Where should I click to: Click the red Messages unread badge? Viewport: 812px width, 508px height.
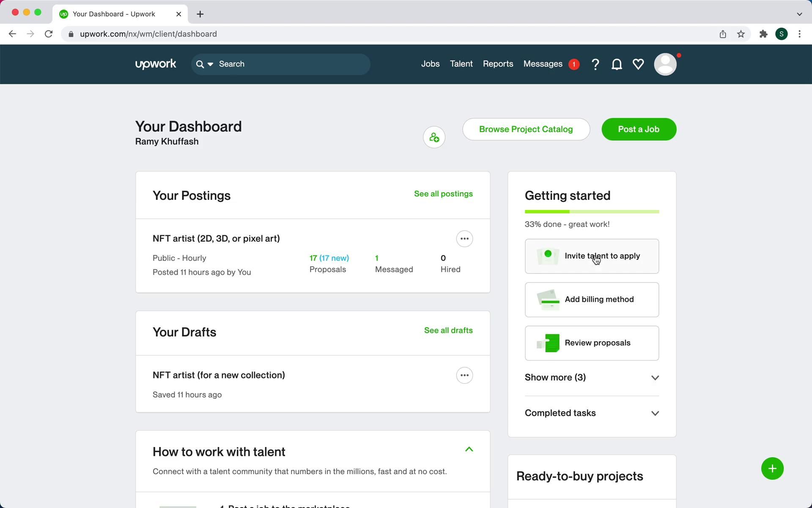pyautogui.click(x=574, y=64)
